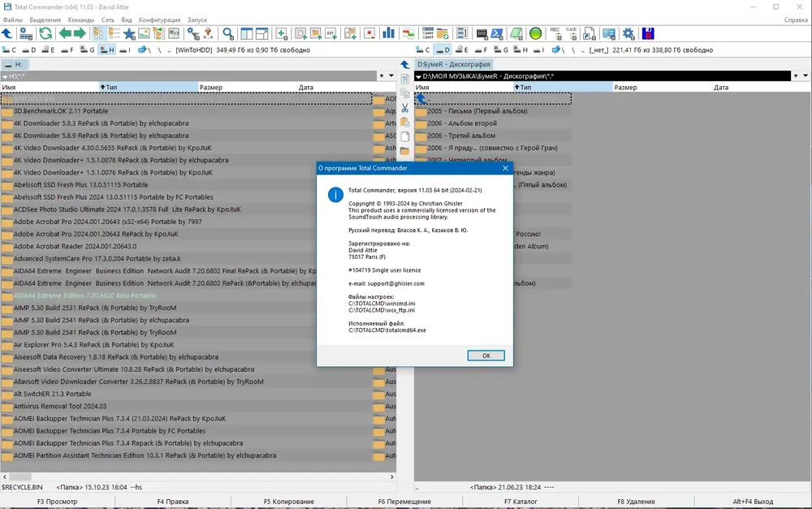Viewport: 812px width, 509px height.
Task: Click the blue gear settings icon
Action: coord(628,33)
